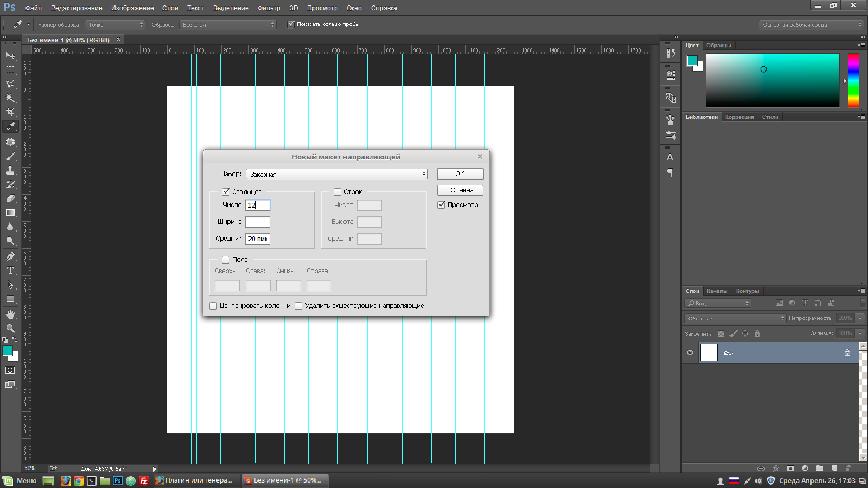Select the Rectangular Marquee tool
Screen dimensions: 868x488
pyautogui.click(x=10, y=70)
